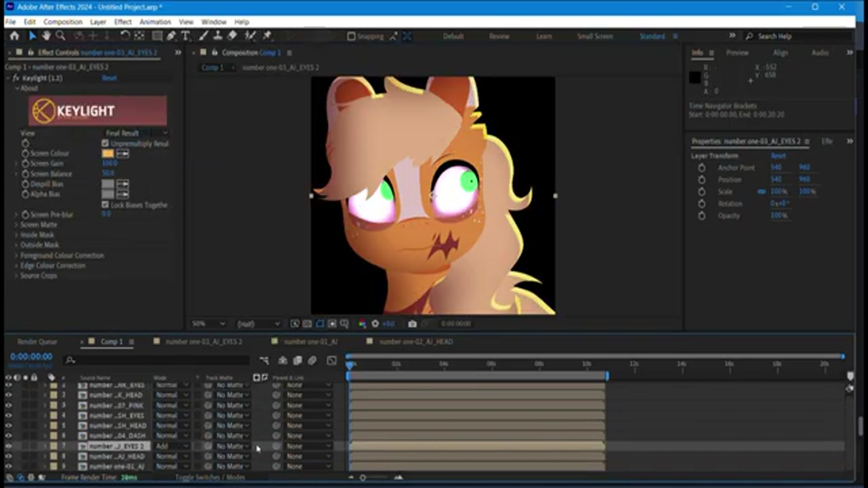This screenshot has width=868, height=488.
Task: Select the Eraser tool
Action: point(232,36)
